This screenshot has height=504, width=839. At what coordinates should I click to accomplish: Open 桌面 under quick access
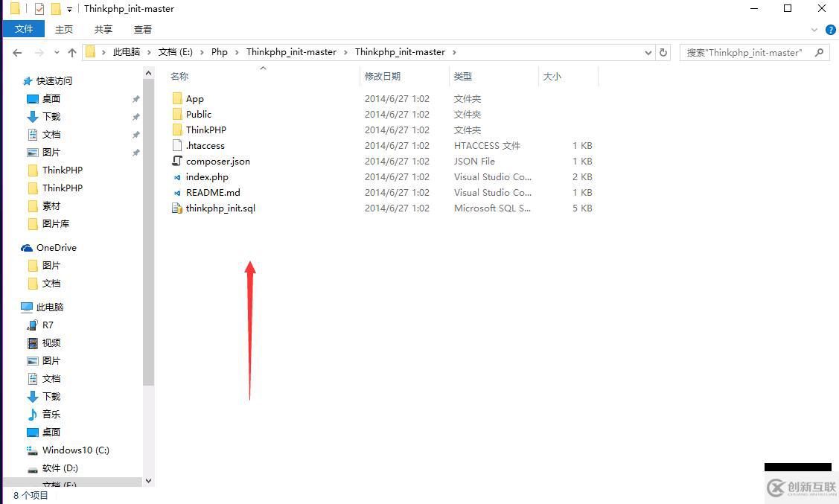coord(51,98)
